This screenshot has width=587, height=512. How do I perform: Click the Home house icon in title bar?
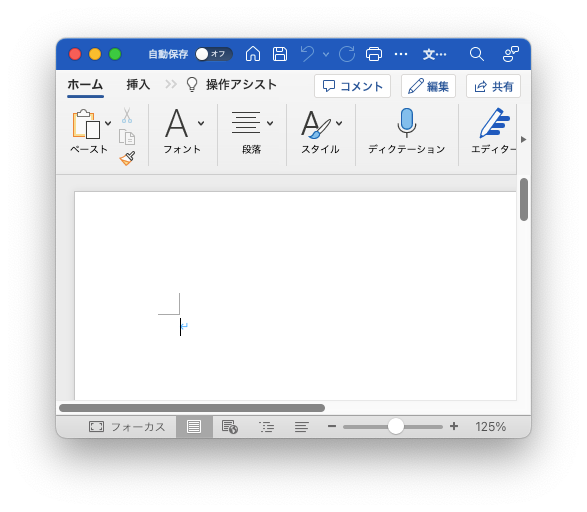coord(253,54)
